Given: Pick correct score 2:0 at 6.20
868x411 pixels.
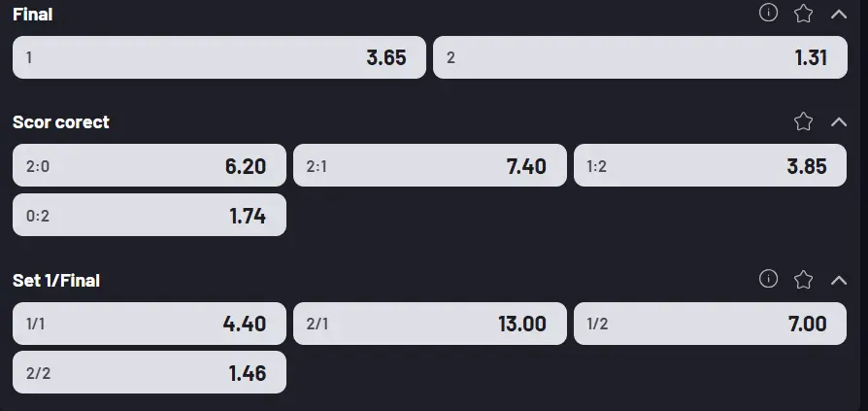Looking at the screenshot, I should [150, 166].
